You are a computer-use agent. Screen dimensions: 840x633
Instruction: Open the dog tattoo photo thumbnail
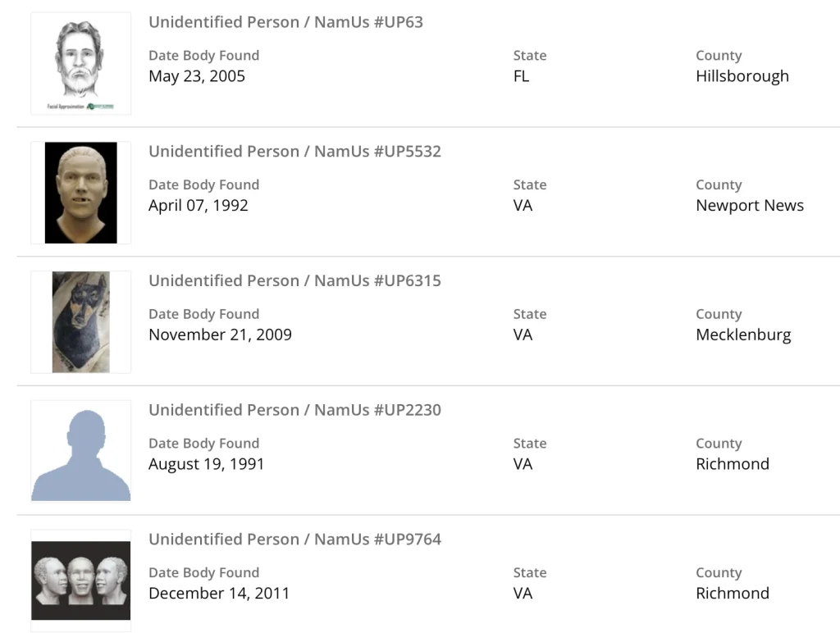tap(80, 322)
